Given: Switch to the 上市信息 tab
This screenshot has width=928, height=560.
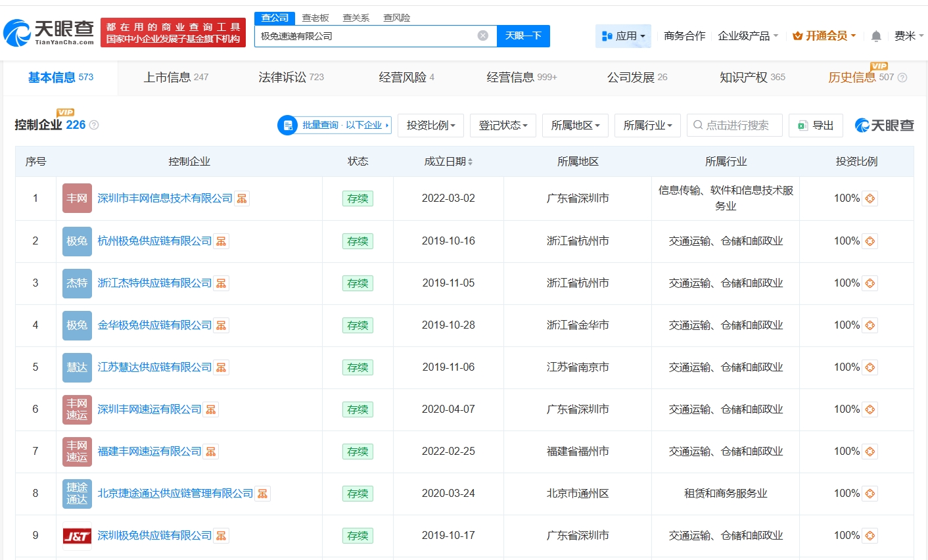Looking at the screenshot, I should [x=176, y=78].
